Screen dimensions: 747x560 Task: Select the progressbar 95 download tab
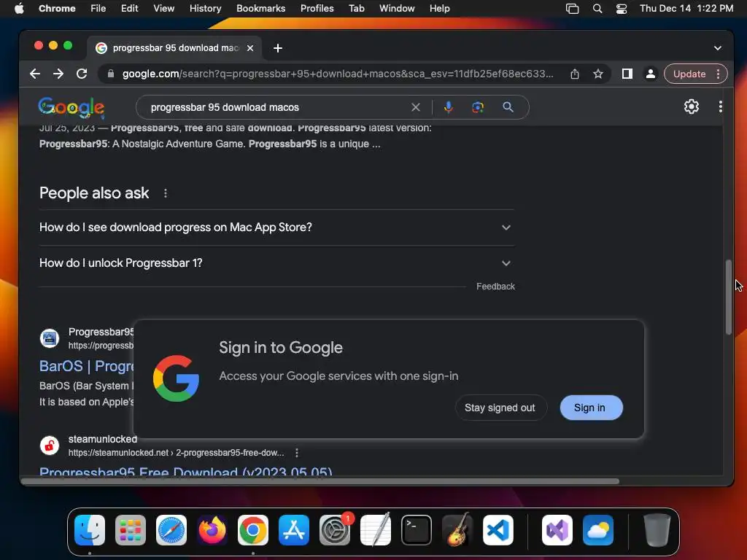point(174,48)
